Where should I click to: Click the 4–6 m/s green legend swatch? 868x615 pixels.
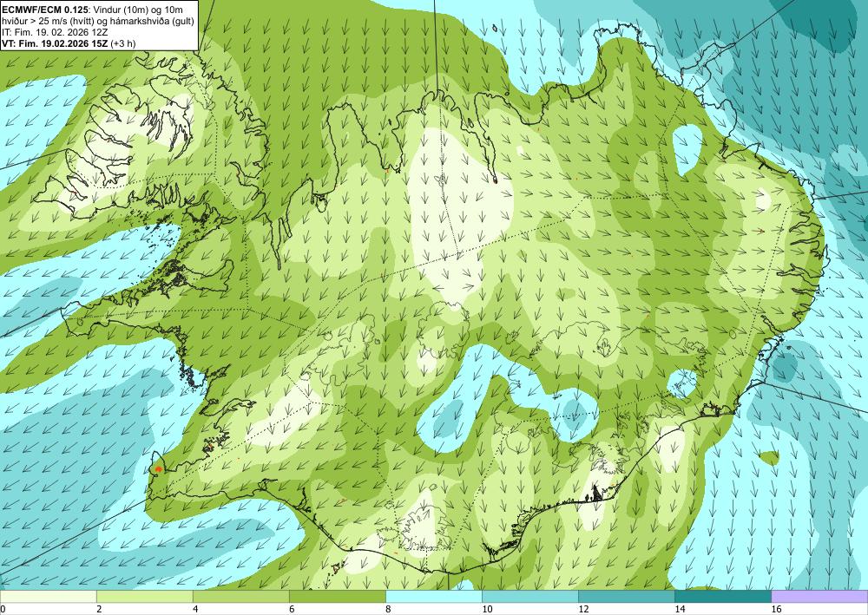(x=240, y=596)
